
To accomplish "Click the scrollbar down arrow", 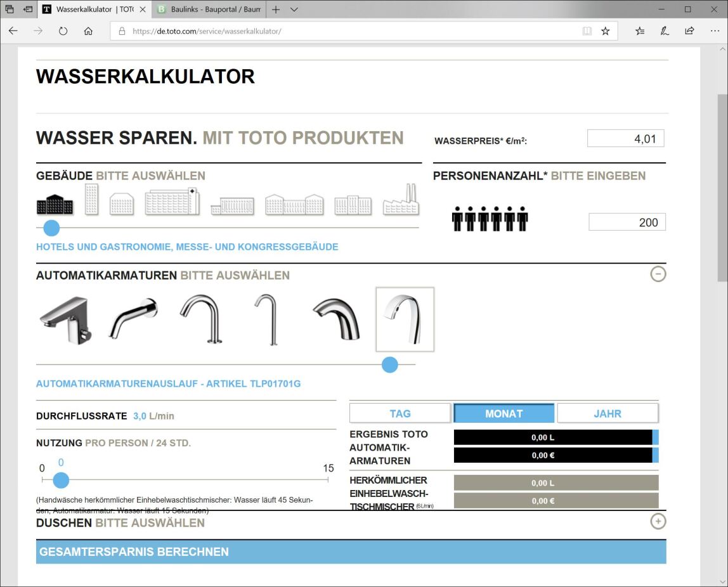I will point(722,581).
